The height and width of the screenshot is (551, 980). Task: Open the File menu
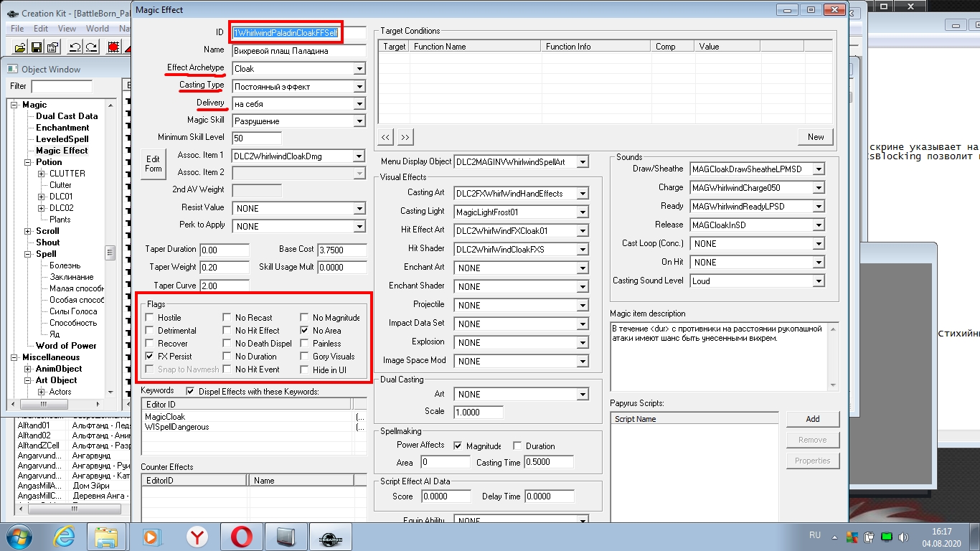[x=17, y=29]
